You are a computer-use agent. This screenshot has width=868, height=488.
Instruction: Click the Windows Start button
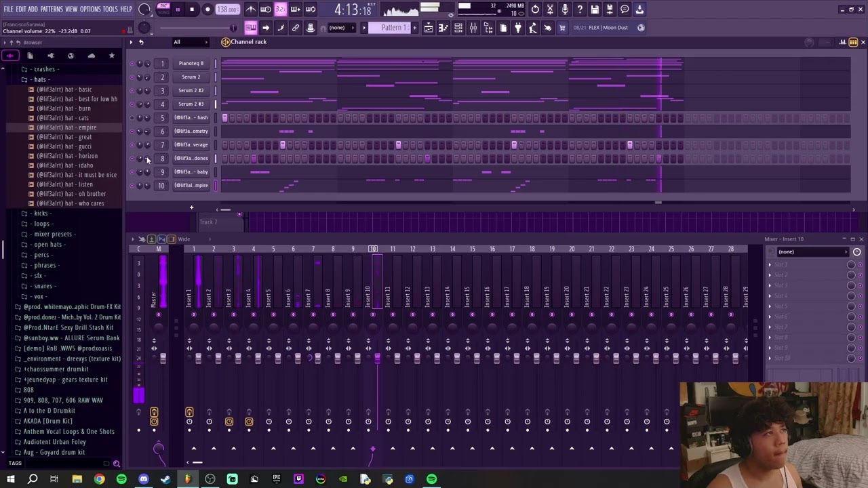pos(11,479)
